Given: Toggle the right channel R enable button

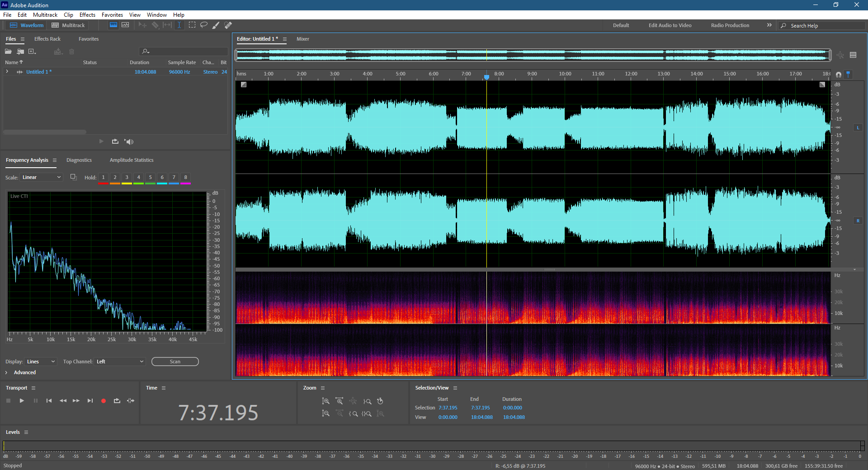Looking at the screenshot, I should (858, 221).
